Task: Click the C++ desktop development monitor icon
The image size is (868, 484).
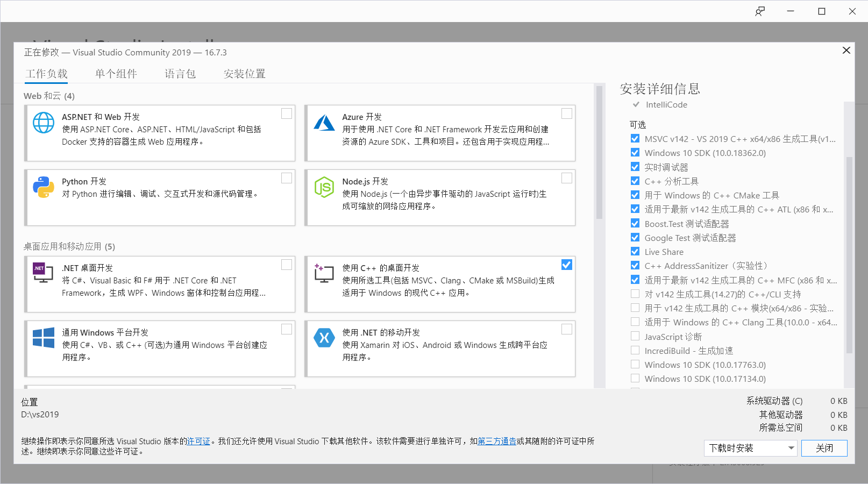Action: click(324, 273)
